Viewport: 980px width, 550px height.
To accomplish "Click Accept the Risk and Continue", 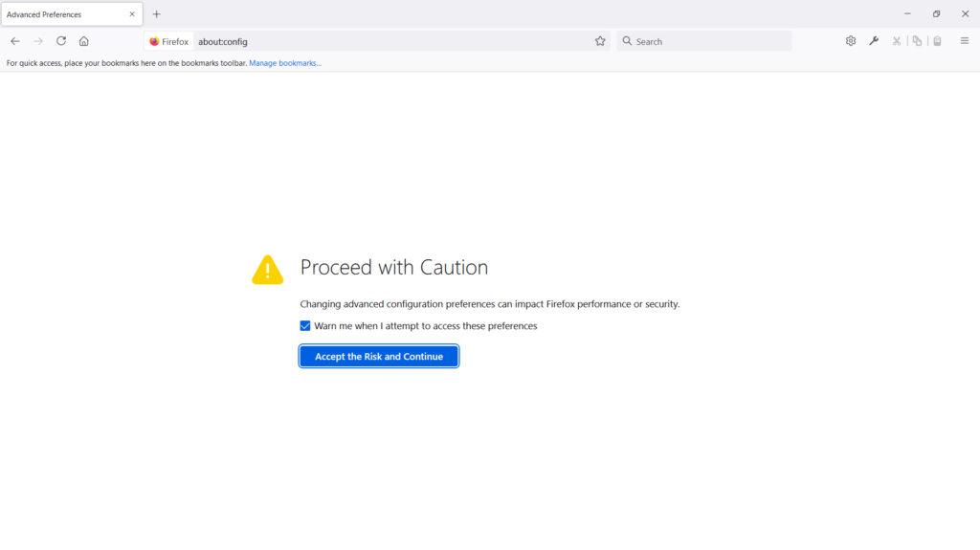I will [x=379, y=357].
